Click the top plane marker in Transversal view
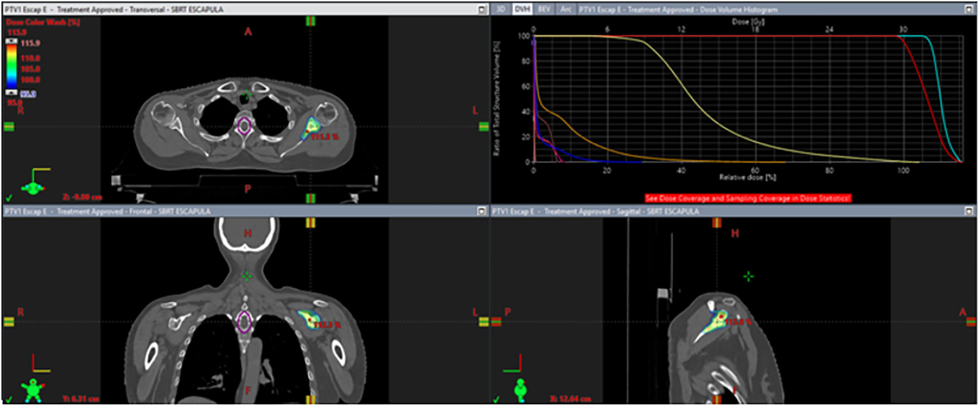The image size is (980, 407). [310, 21]
